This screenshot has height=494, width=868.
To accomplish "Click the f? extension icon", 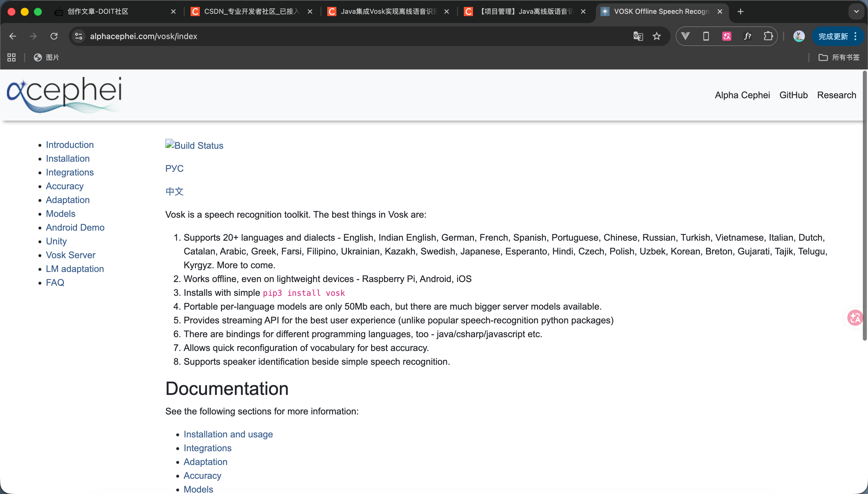I will click(747, 36).
